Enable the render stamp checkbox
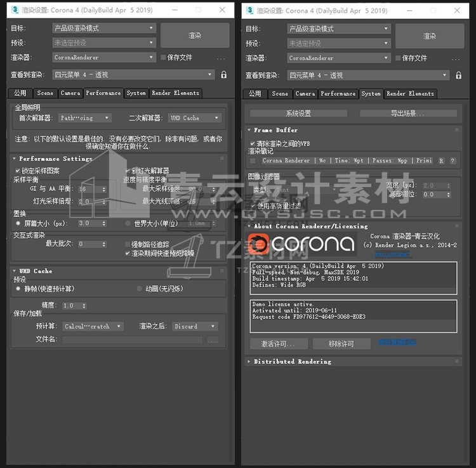 pos(253,160)
